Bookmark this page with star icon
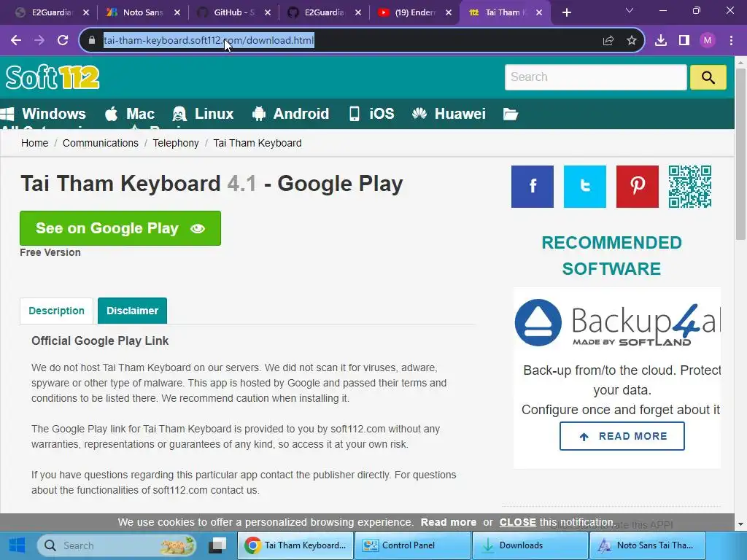747x560 pixels. tap(632, 41)
